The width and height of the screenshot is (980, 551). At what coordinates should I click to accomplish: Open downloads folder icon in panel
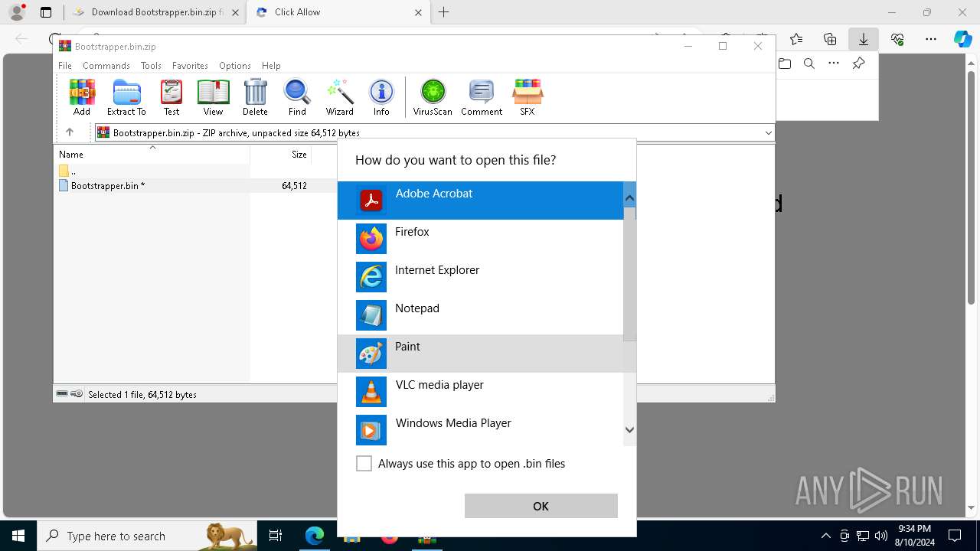(x=785, y=64)
